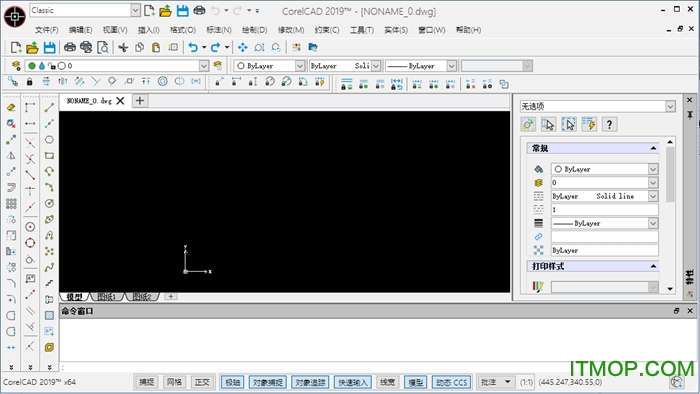Click the question mark help icon
700x394 pixels.
tap(609, 124)
